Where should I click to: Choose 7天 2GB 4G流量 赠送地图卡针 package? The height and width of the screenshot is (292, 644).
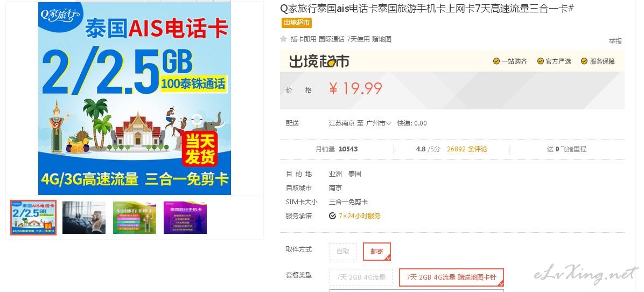[451, 277]
